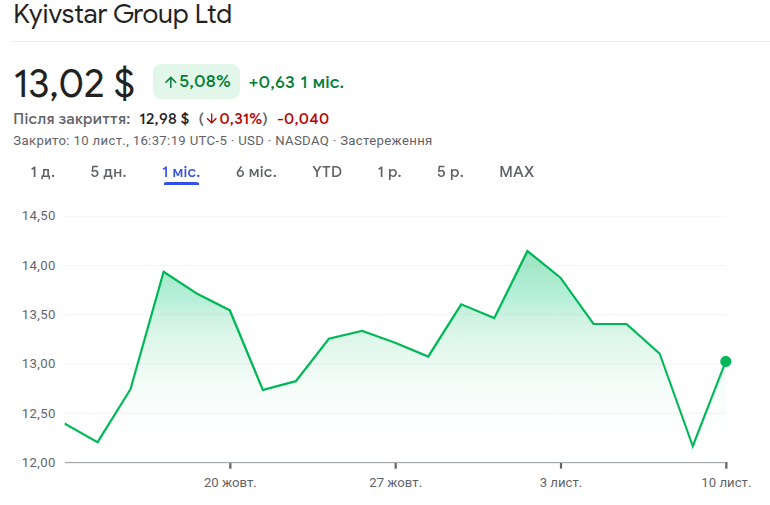Click the 13,02 $ current price
The image size is (770, 505).
(74, 82)
